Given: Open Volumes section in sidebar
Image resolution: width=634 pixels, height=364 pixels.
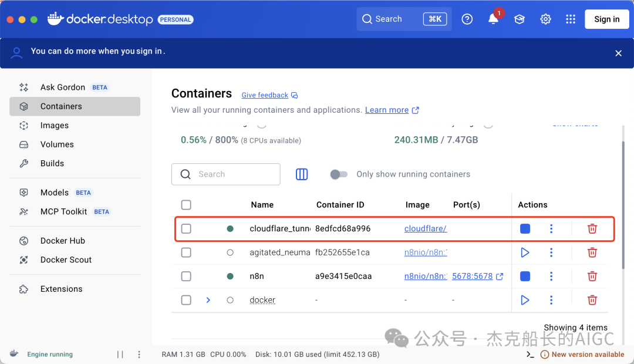Looking at the screenshot, I should (x=75, y=144).
